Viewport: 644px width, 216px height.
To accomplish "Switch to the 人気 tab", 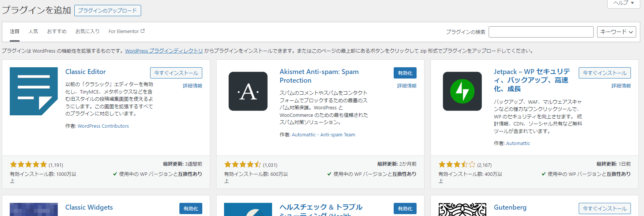I will 33,32.
